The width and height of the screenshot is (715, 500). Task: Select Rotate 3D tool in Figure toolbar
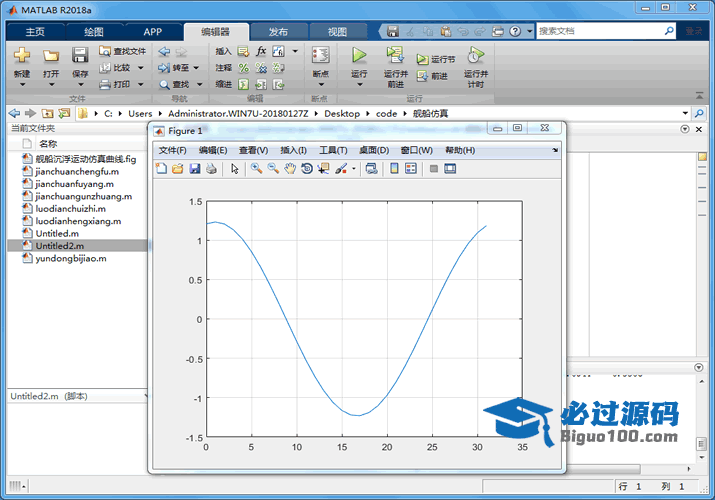coord(307,169)
